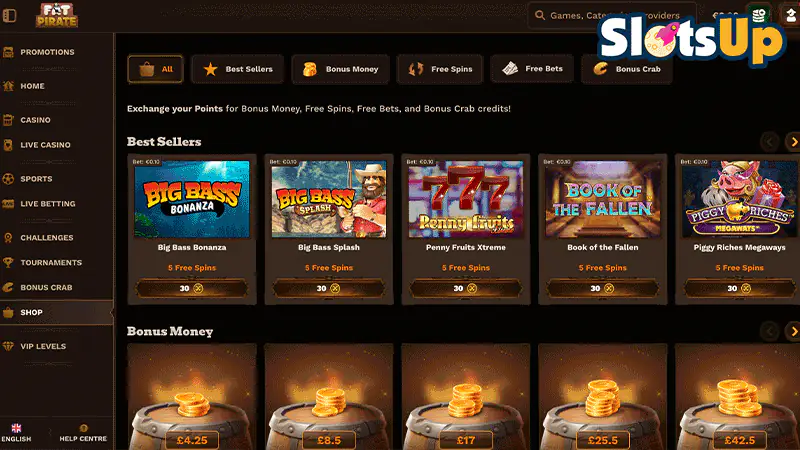Show next Bonus Money items arrow
800x450 pixels.
pyautogui.click(x=793, y=332)
